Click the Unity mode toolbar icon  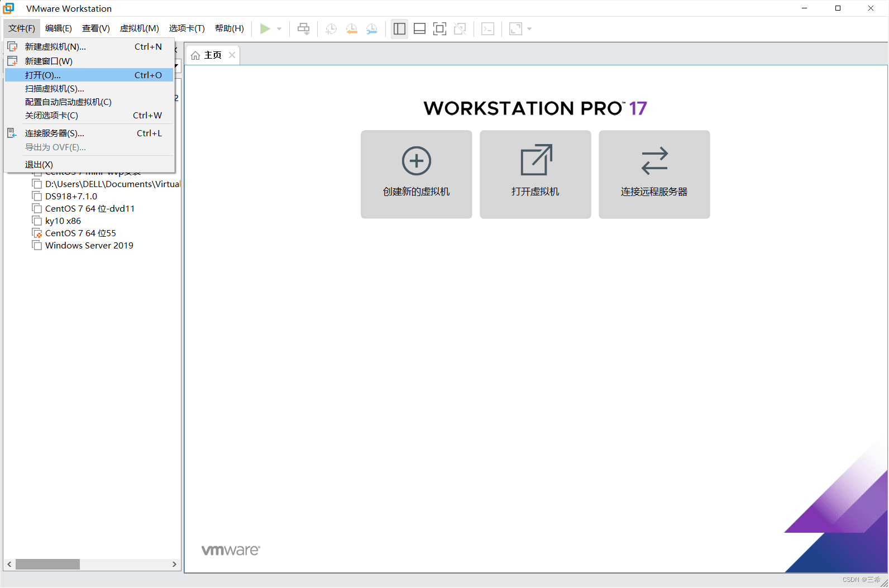click(x=460, y=29)
